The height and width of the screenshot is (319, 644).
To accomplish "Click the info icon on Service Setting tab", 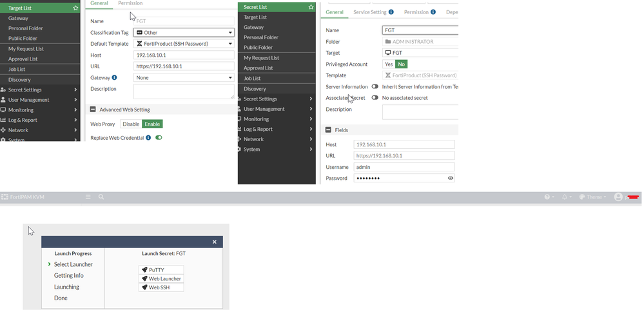I will point(391,12).
